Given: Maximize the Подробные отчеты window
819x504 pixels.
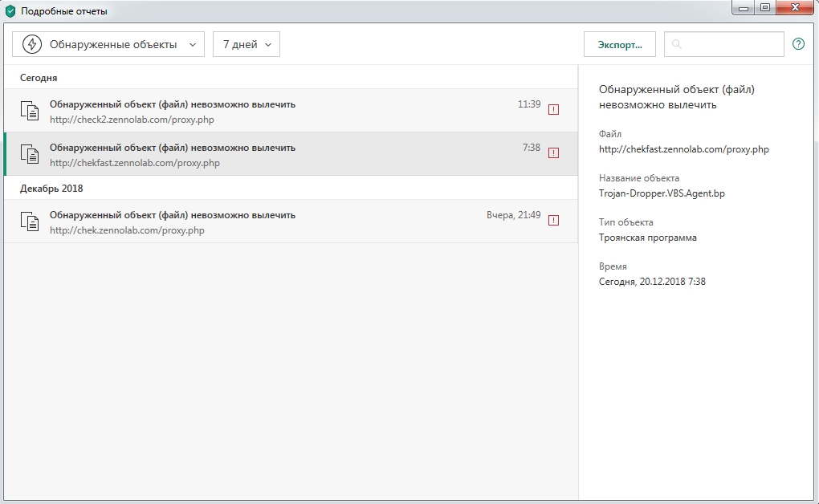Looking at the screenshot, I should (x=764, y=8).
